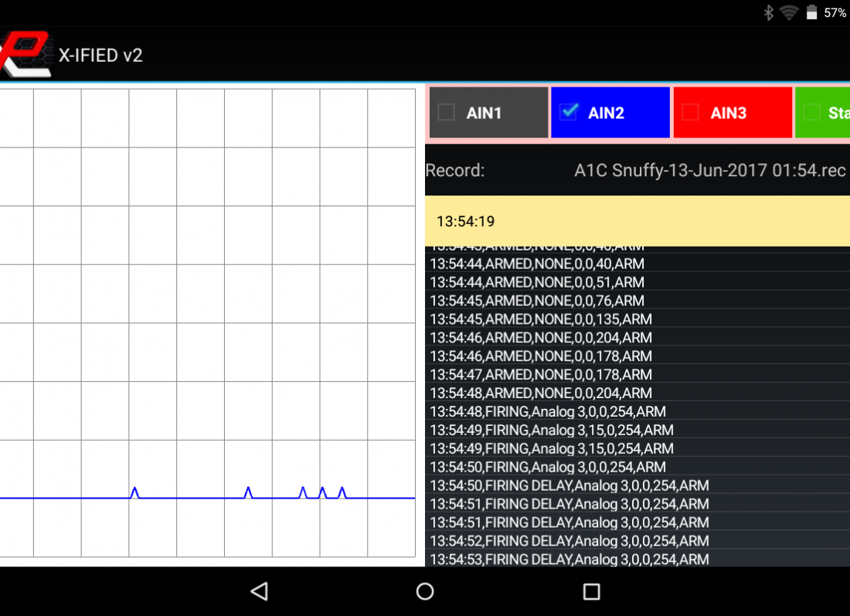The width and height of the screenshot is (850, 616).
Task: Tap the battery indicator icon
Action: click(811, 12)
